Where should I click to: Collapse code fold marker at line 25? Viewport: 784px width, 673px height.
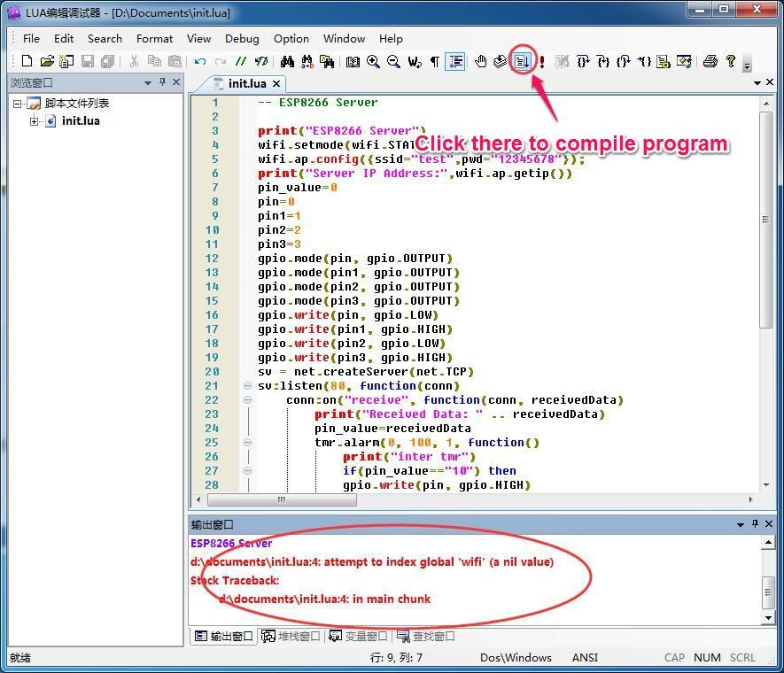pos(247,442)
